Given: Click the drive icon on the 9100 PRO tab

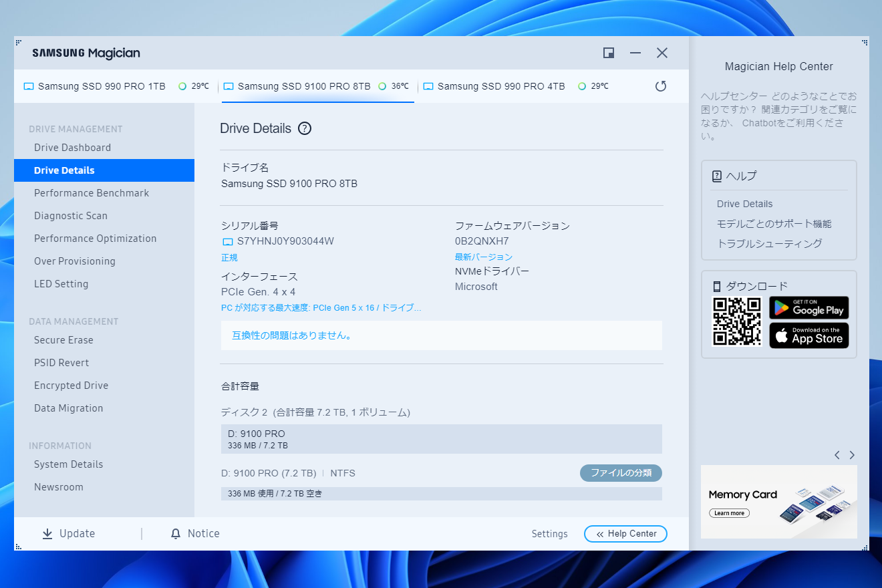Looking at the screenshot, I should point(228,86).
